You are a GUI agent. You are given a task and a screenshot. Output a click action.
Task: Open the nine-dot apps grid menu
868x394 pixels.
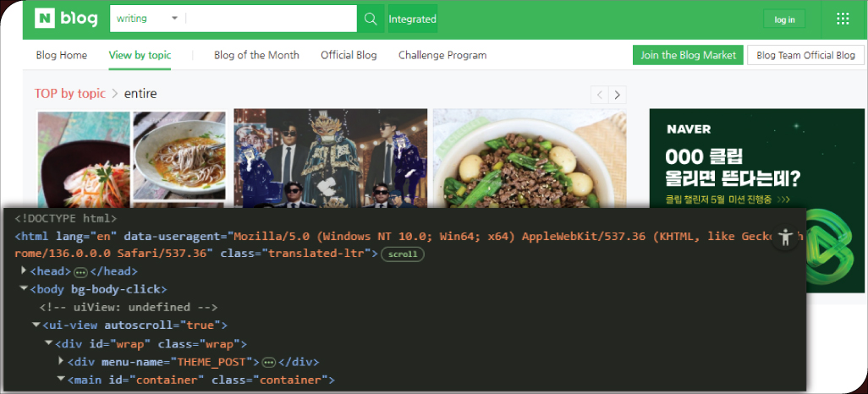pos(842,19)
